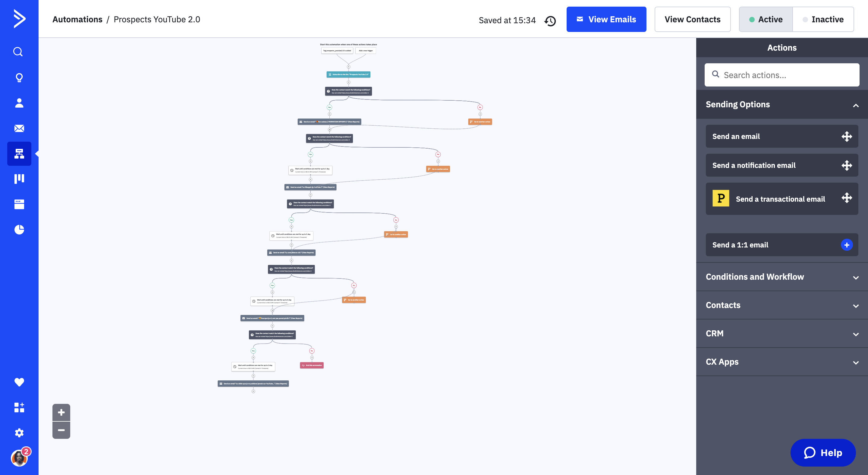The image size is (868, 475).
Task: Open the Reports pie chart icon
Action: coord(19,229)
